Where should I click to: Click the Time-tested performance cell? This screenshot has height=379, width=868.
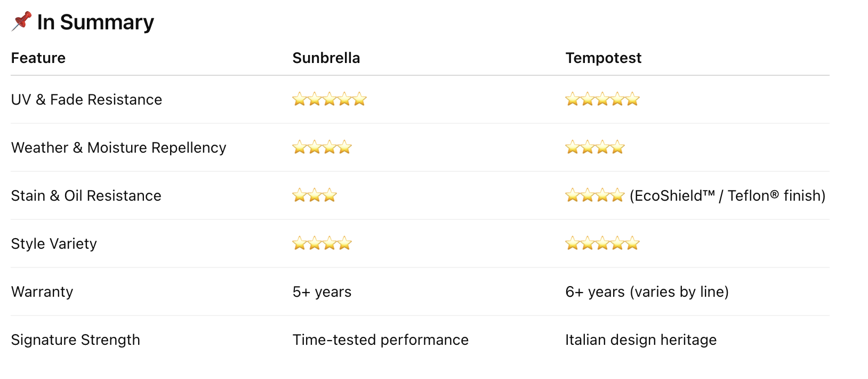pos(380,339)
